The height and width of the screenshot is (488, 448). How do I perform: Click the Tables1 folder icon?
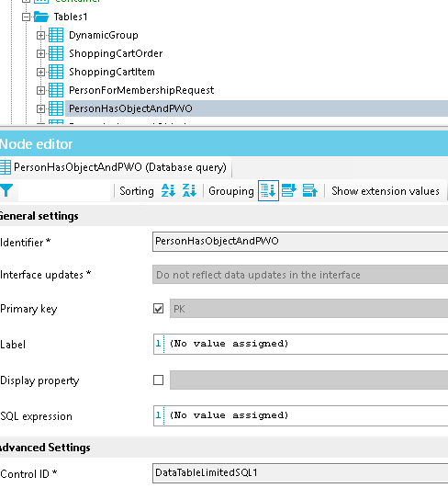coord(41,17)
